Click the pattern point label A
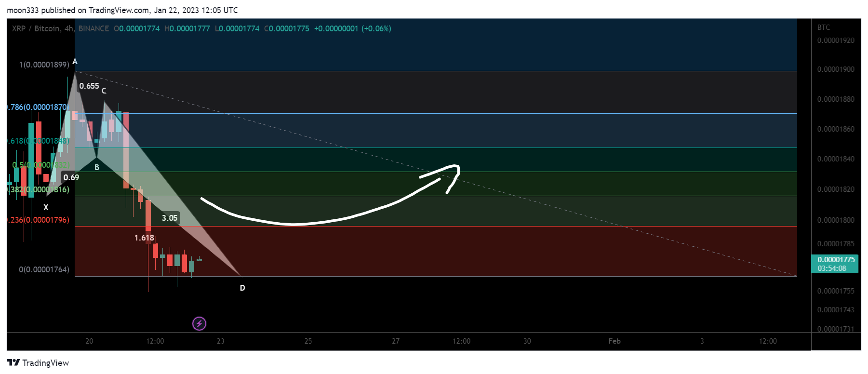The width and height of the screenshot is (868, 374). coord(75,61)
